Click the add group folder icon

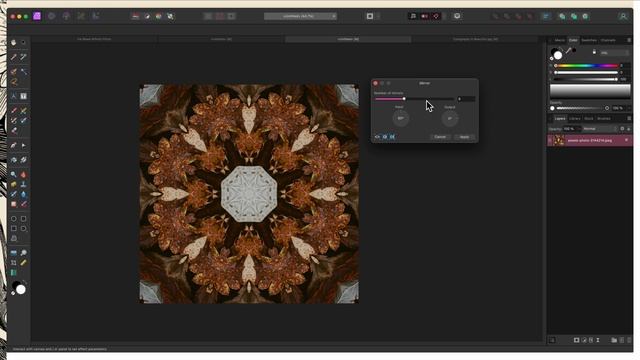tap(614, 340)
